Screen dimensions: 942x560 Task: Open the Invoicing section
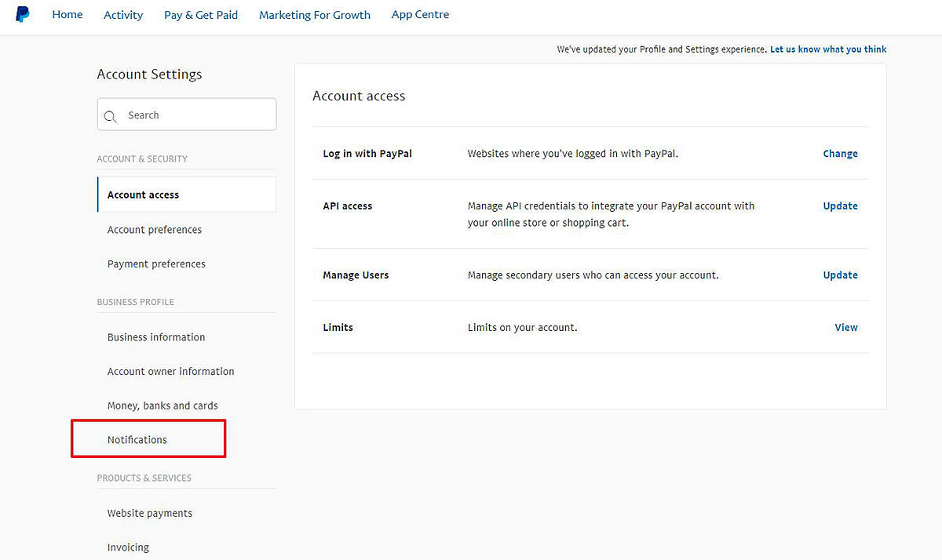[128, 547]
